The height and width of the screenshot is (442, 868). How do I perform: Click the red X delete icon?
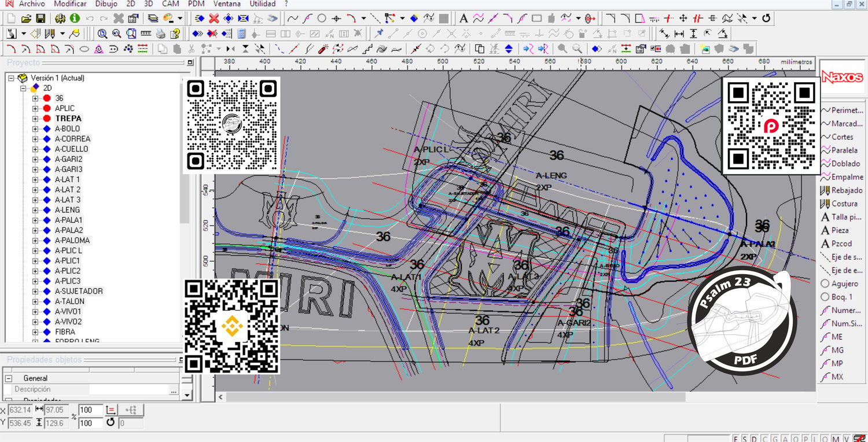pos(214,19)
